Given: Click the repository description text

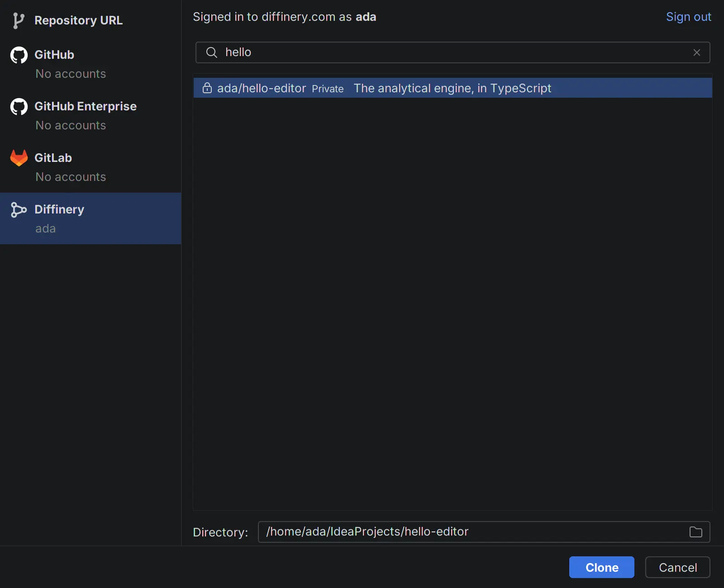Looking at the screenshot, I should pos(452,88).
